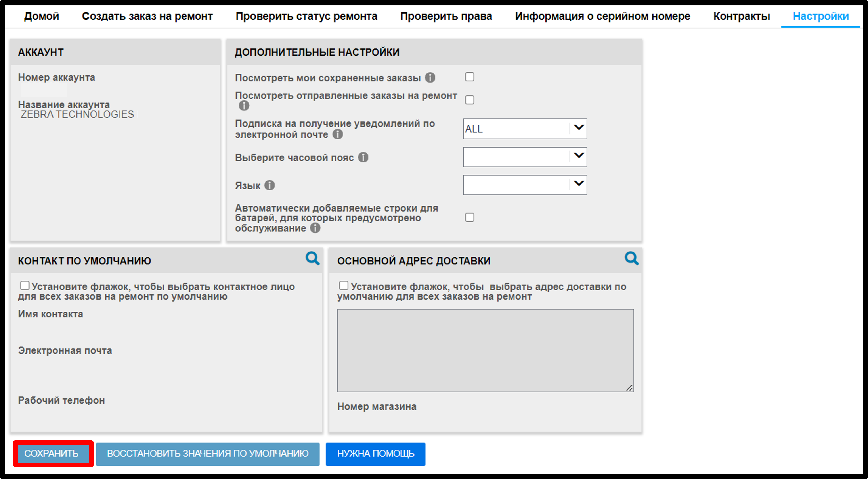Viewport: 868px width, 479px height.
Task: Click info icon next to saved orders label
Action: coord(430,78)
